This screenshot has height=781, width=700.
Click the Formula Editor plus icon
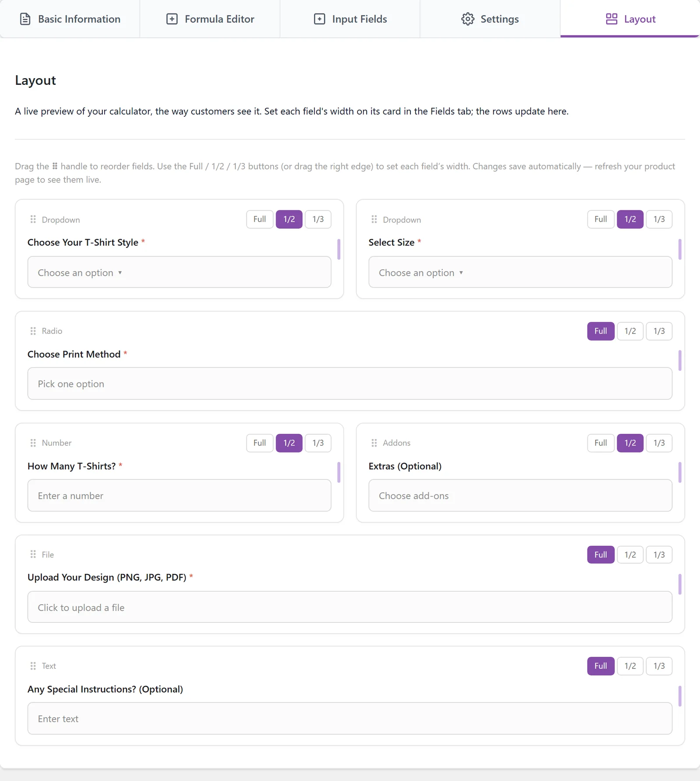(x=172, y=19)
